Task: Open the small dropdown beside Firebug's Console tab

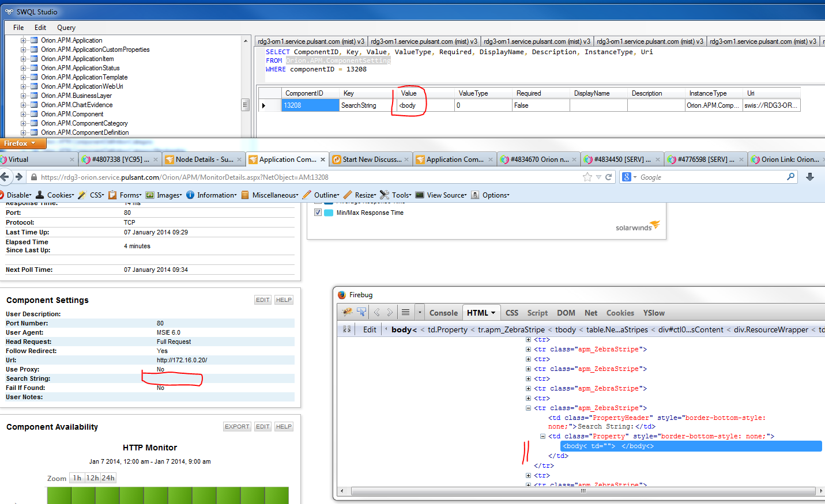Action: 420,312
